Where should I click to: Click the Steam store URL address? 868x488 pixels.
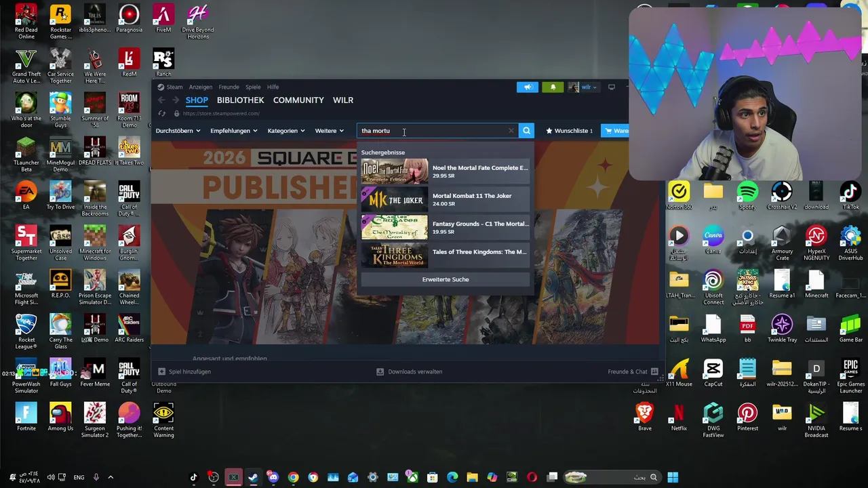point(221,113)
